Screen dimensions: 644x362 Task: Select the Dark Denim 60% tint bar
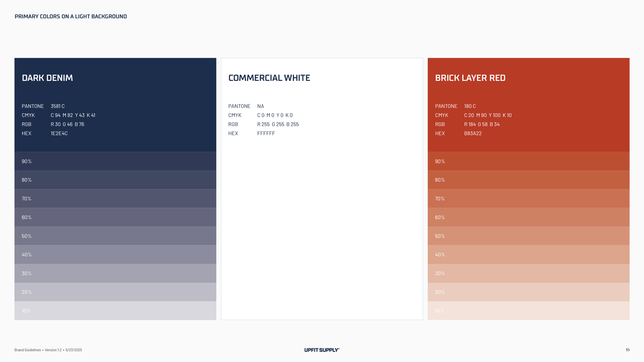(x=115, y=217)
